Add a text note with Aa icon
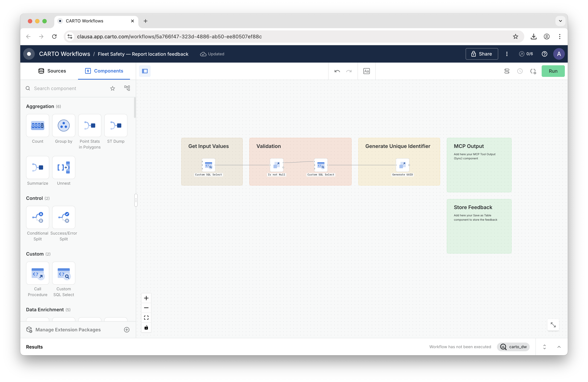 pos(366,71)
